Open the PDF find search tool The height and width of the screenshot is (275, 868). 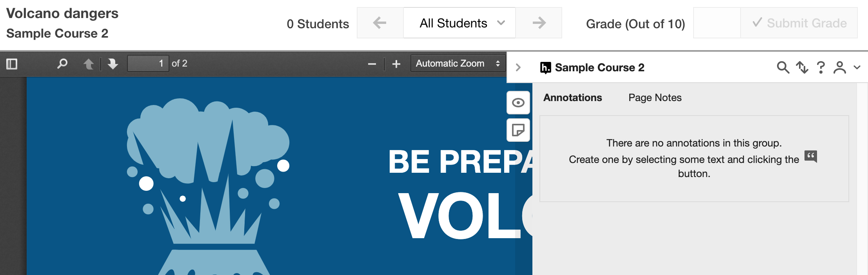62,64
